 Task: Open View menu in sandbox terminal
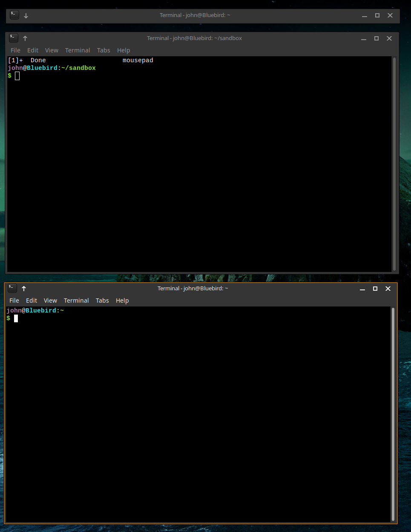(x=52, y=50)
